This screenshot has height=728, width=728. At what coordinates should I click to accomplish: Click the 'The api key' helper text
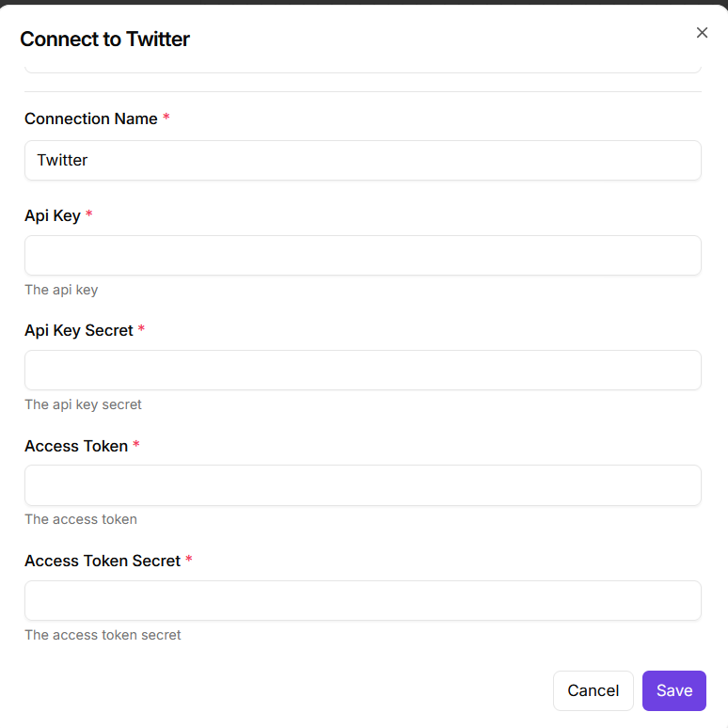click(x=61, y=290)
